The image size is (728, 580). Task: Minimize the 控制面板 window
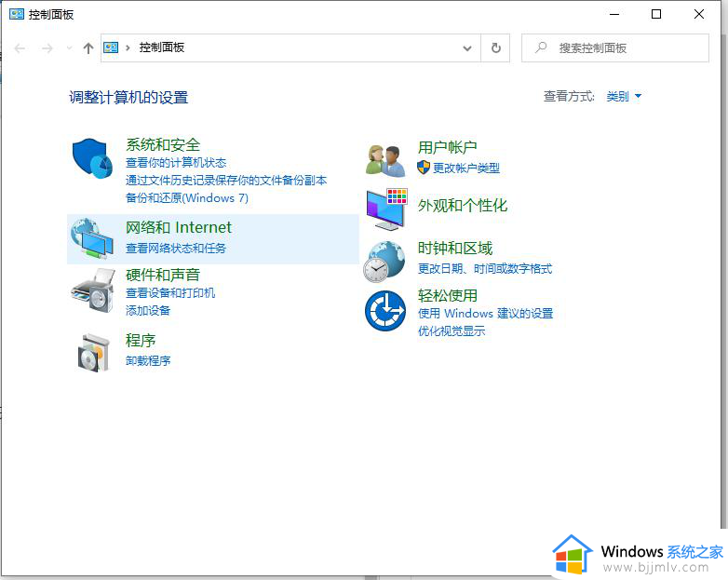[x=614, y=14]
